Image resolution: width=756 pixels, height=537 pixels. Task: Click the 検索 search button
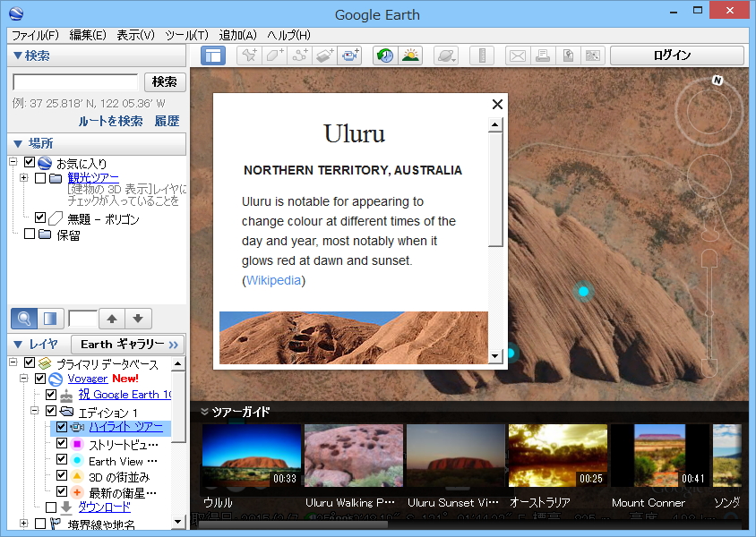(165, 81)
